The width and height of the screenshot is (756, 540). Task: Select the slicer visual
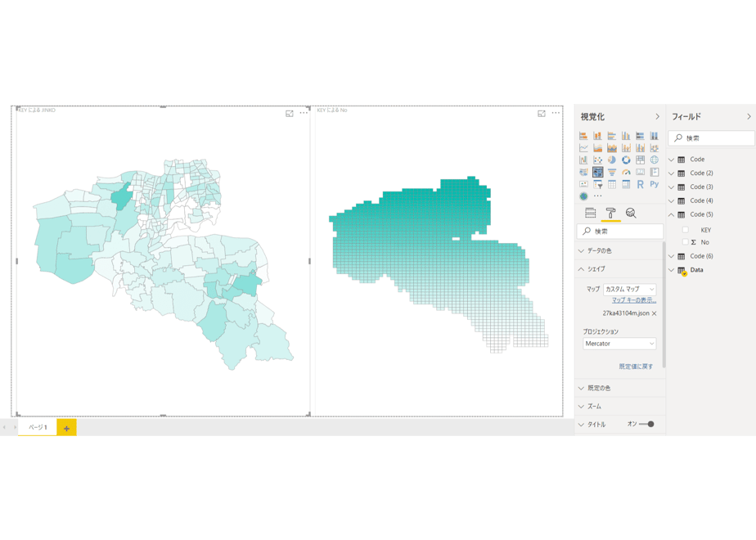pyautogui.click(x=597, y=184)
